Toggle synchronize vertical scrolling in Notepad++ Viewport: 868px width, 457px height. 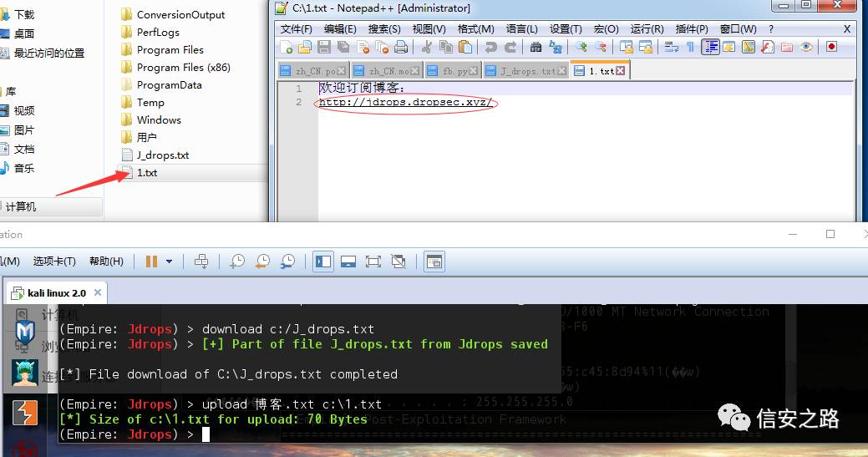(626, 47)
